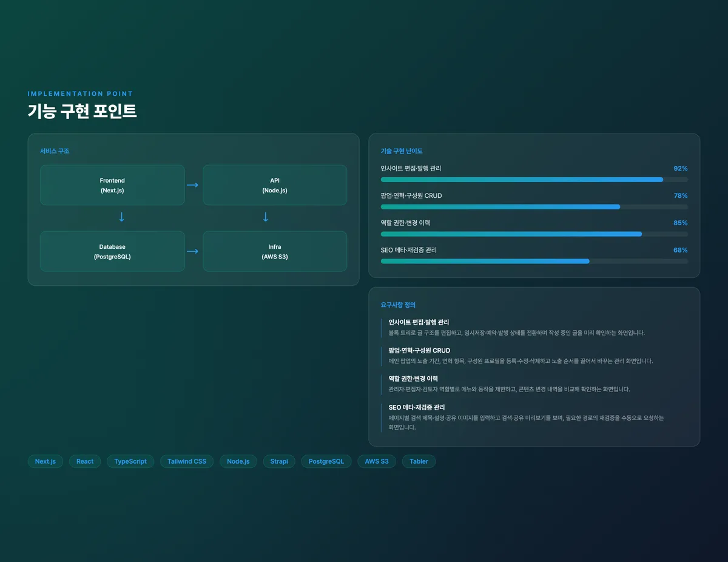Click the description starting '페이지별 검색 제목'
The image size is (728, 562).
point(527,422)
